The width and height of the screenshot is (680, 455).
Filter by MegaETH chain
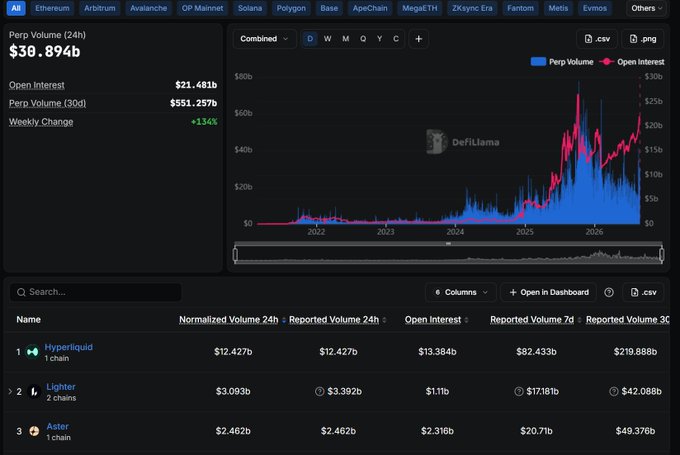(420, 8)
